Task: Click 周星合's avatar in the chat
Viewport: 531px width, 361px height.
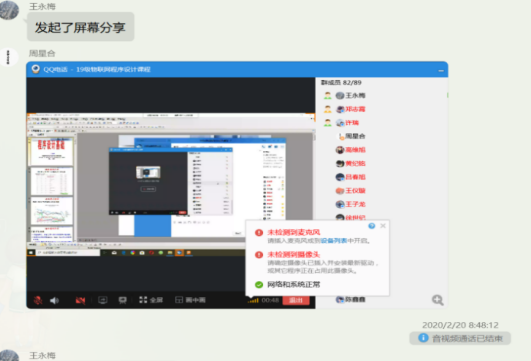Action: click(8, 57)
